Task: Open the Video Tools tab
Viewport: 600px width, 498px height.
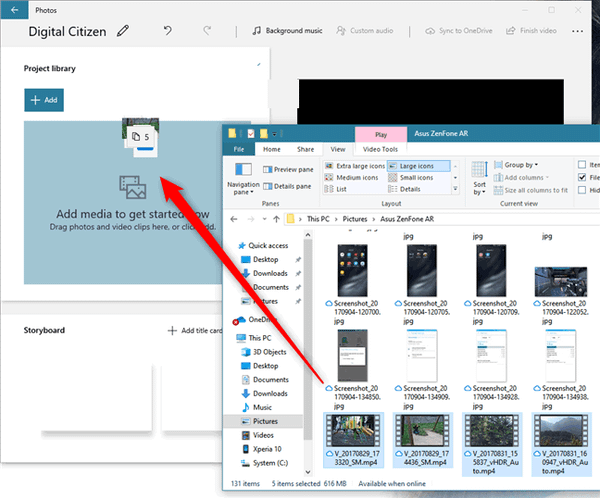Action: point(380,149)
